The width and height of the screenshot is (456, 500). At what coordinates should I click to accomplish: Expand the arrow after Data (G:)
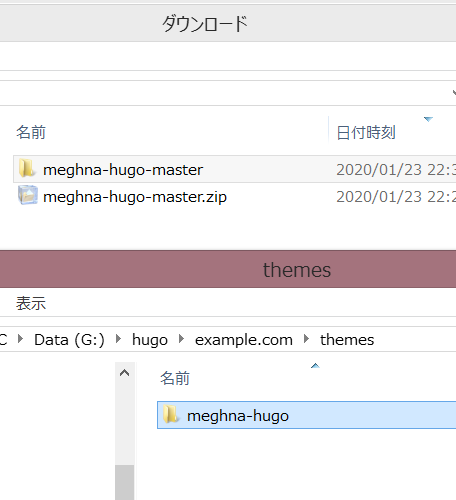(x=118, y=339)
